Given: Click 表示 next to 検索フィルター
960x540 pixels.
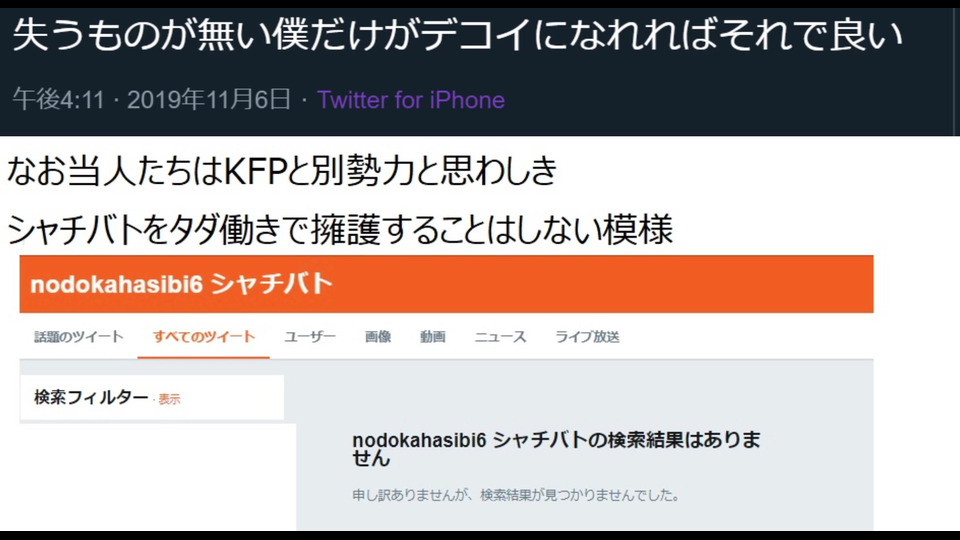Looking at the screenshot, I should 169,399.
